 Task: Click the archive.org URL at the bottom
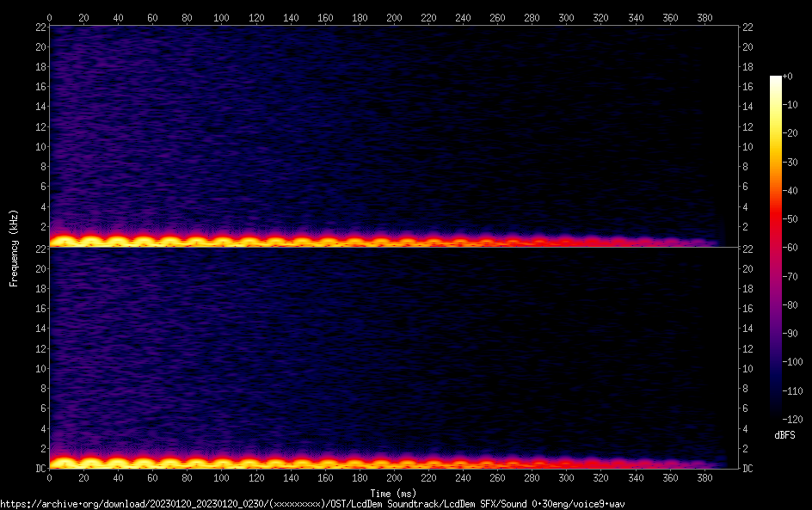click(x=314, y=503)
